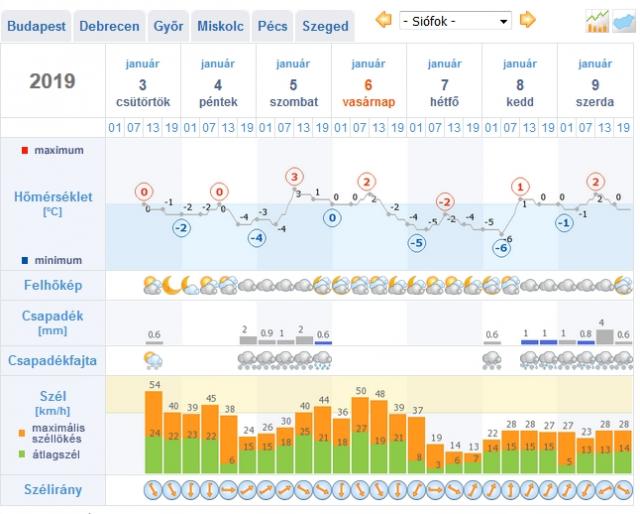Click the Csapadékfajta row label
Screen dimensions: 640x514
pyautogui.click(x=52, y=360)
